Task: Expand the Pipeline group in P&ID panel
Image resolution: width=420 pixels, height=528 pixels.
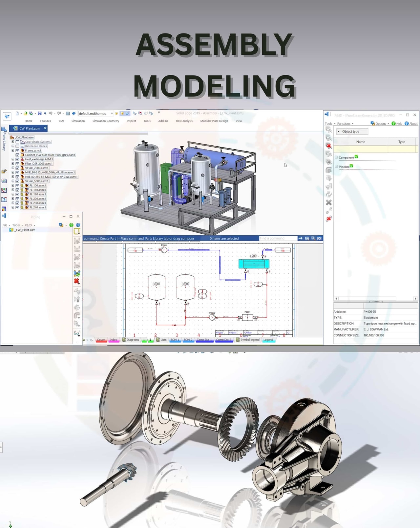Action: [x=336, y=167]
